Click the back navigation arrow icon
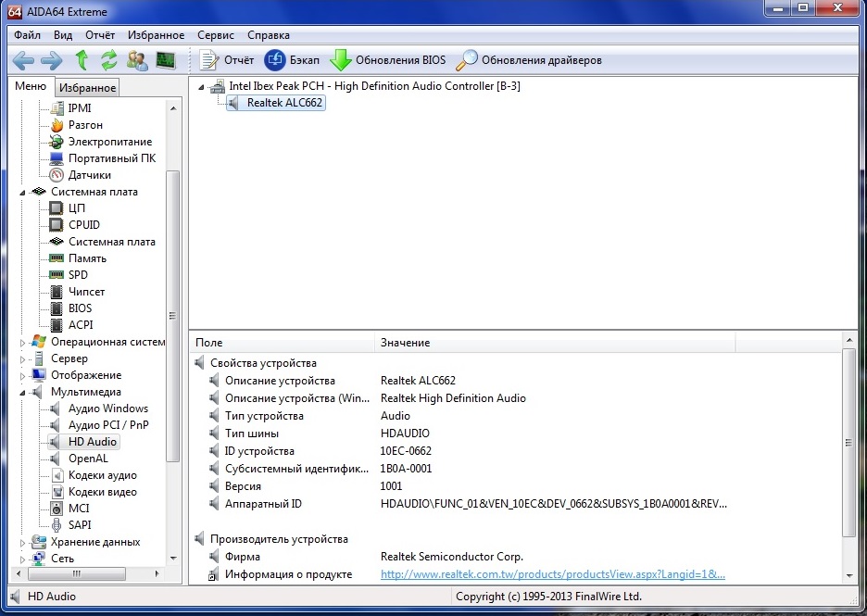867x616 pixels. (23, 61)
